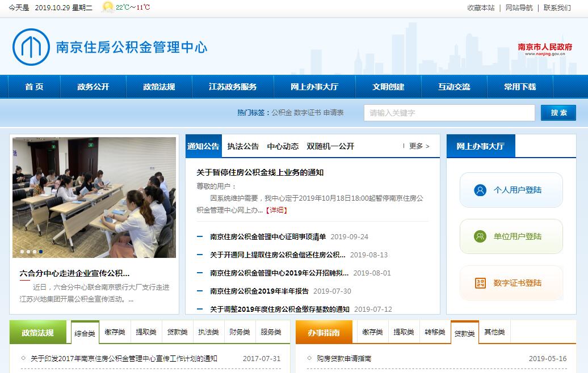This screenshot has width=588, height=373.
Task: Select the first carousel dot on slideshow
Action: pyautogui.click(x=22, y=251)
